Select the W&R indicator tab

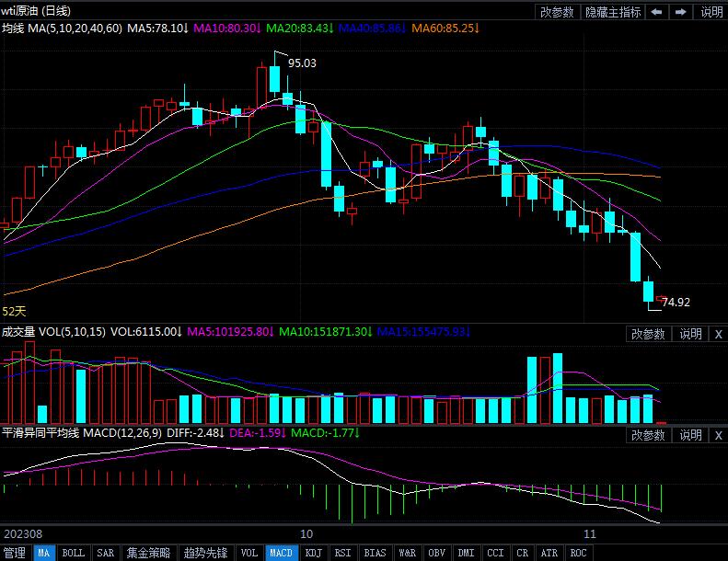407,553
